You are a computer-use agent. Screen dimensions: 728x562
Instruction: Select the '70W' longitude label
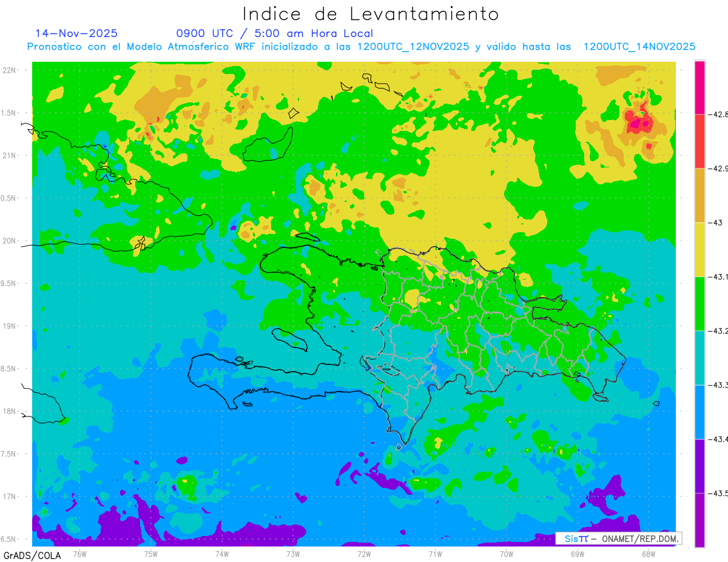(507, 554)
